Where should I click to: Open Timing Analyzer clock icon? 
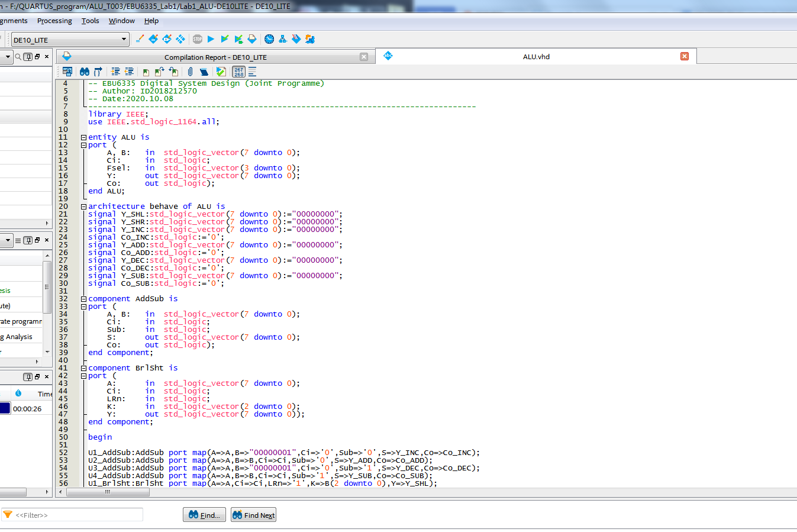click(269, 39)
